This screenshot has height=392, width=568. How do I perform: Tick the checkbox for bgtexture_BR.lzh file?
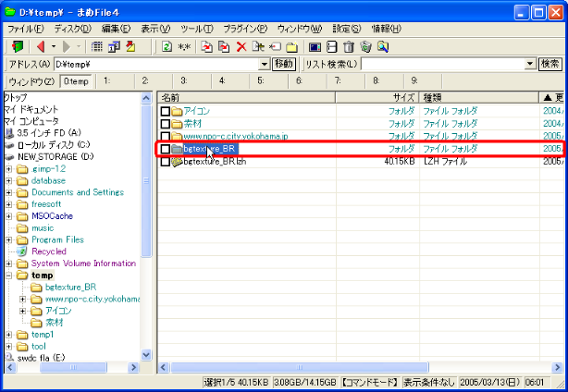pos(166,162)
